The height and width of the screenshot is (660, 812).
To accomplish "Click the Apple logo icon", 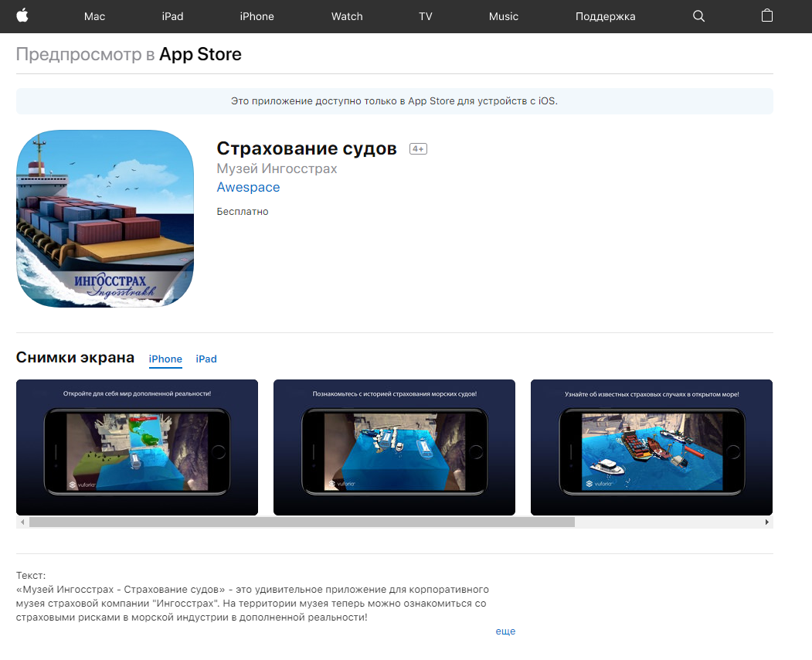I will click(22, 15).
